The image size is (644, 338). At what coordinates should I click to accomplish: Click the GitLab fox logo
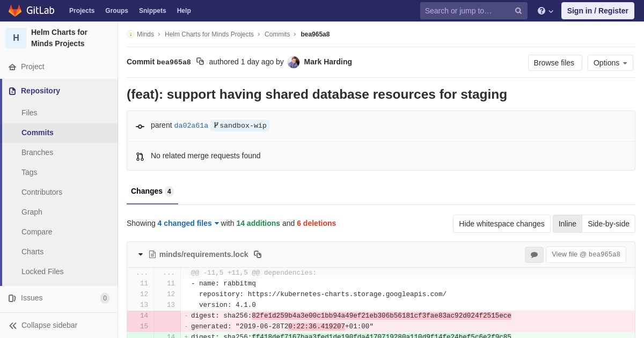click(15, 11)
